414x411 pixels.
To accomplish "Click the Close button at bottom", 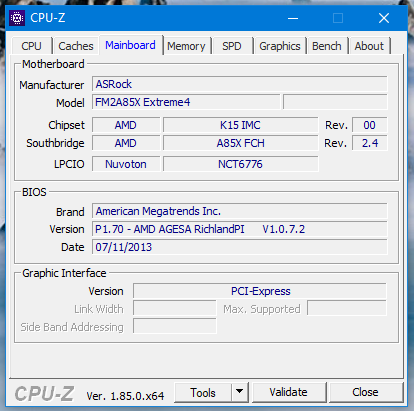I will tap(365, 392).
